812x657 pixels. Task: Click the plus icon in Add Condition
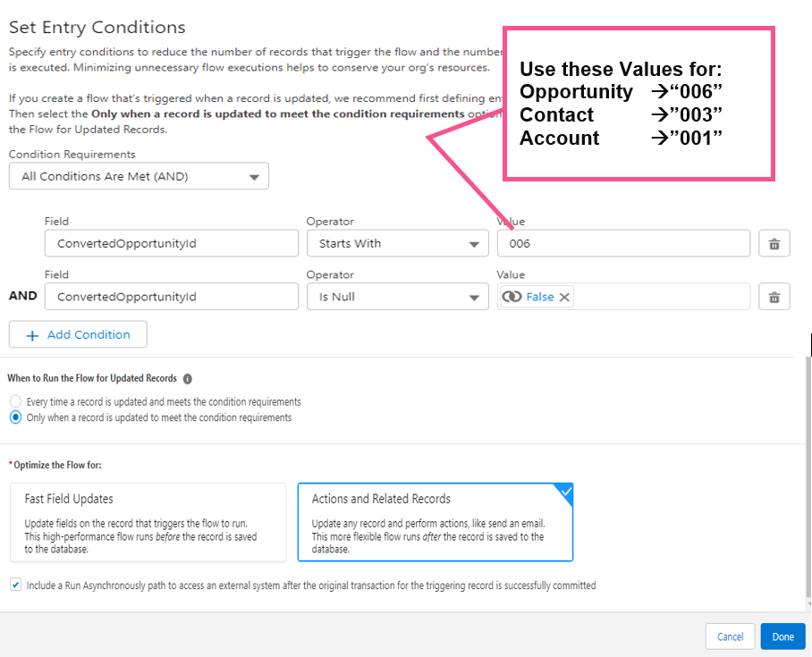pos(32,335)
